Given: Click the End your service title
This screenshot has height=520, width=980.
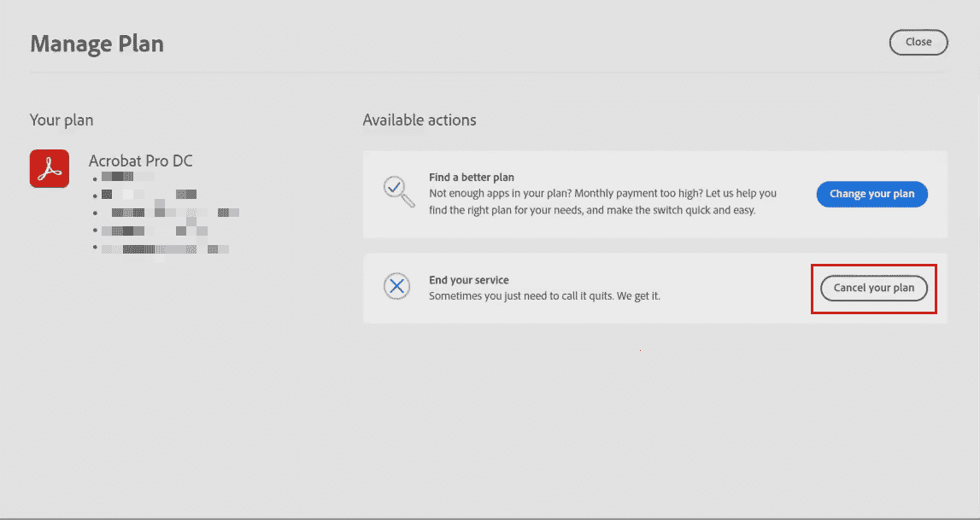Looking at the screenshot, I should click(x=468, y=280).
